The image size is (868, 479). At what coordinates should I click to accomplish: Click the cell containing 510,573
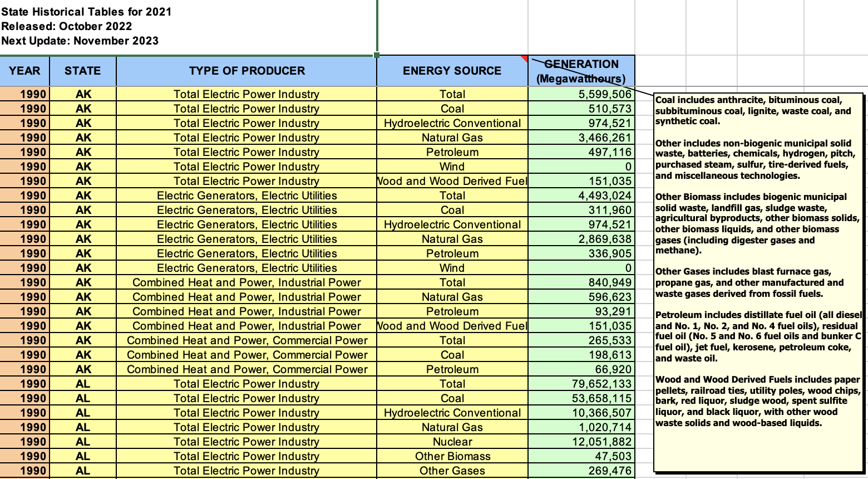(x=581, y=109)
